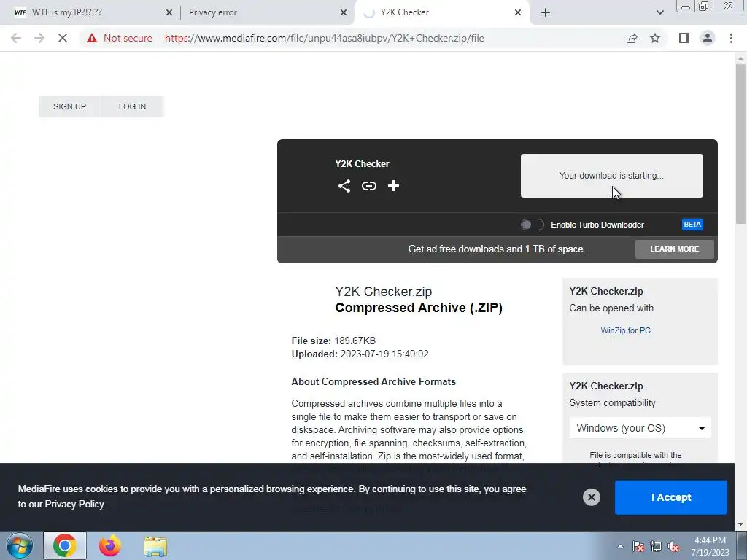The image size is (747, 560).
Task: Click the BETA badge
Action: pyautogui.click(x=692, y=225)
